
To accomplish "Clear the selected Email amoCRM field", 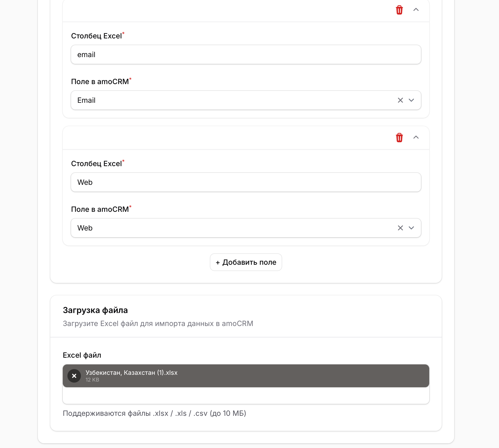I will pos(400,100).
